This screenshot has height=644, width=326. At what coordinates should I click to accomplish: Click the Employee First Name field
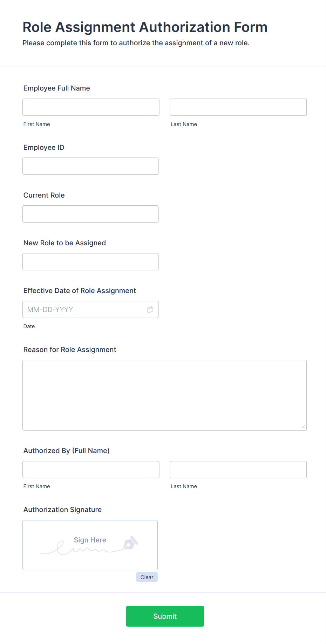pos(90,107)
